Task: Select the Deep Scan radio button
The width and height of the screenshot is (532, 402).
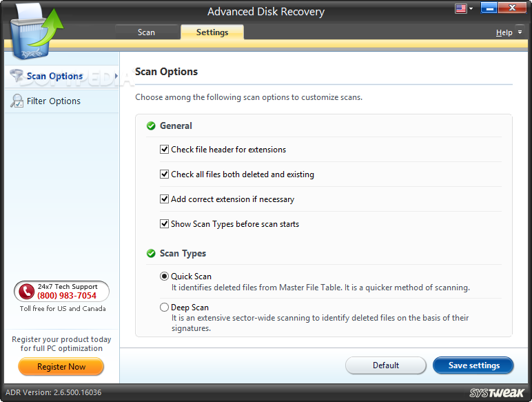Action: [164, 308]
